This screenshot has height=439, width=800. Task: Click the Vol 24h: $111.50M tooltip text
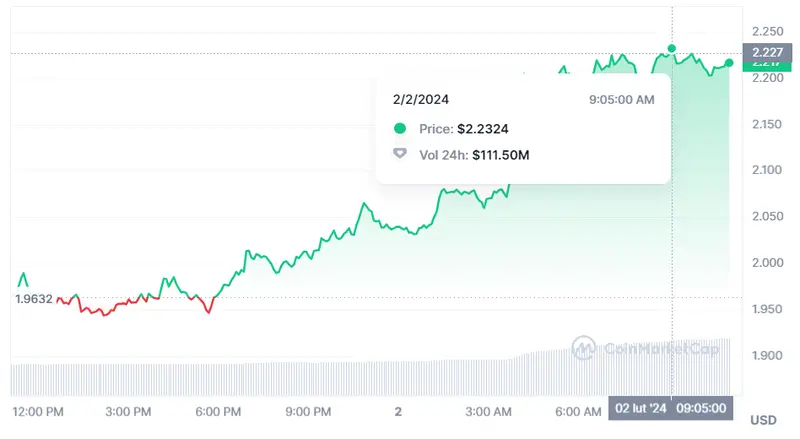coord(475,155)
